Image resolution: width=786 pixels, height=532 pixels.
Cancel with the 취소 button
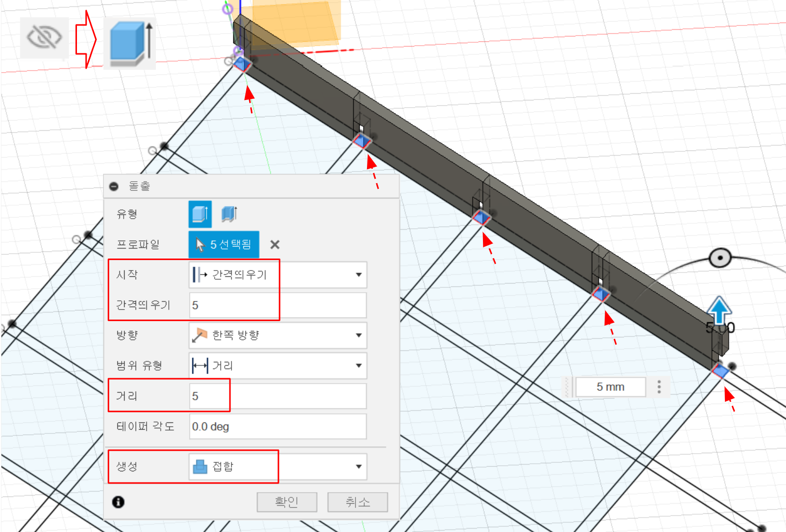click(357, 502)
